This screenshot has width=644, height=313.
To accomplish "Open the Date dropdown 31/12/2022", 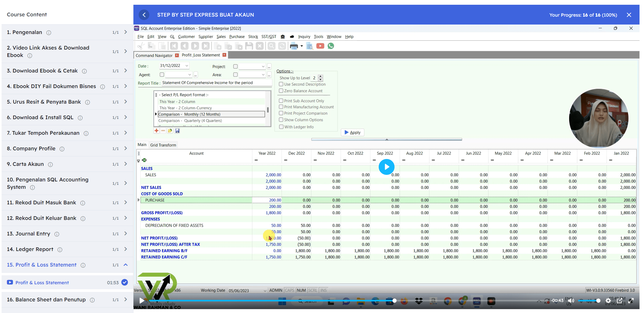I will pyautogui.click(x=187, y=66).
